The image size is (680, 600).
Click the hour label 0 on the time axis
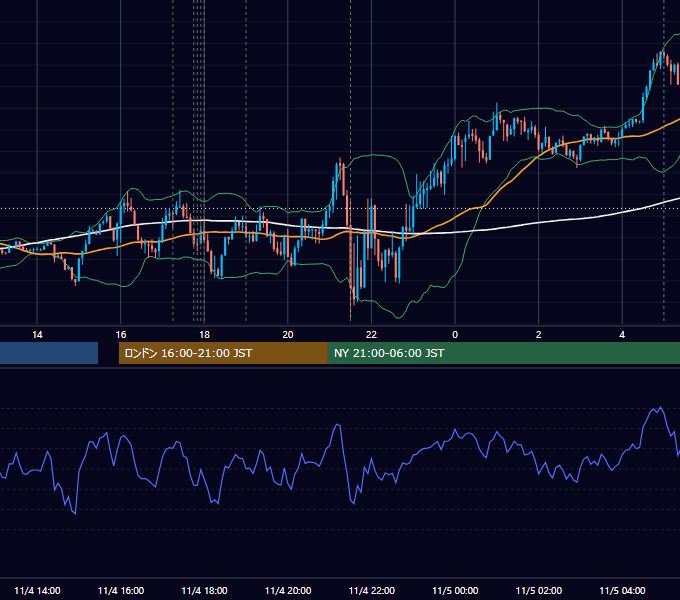click(455, 335)
